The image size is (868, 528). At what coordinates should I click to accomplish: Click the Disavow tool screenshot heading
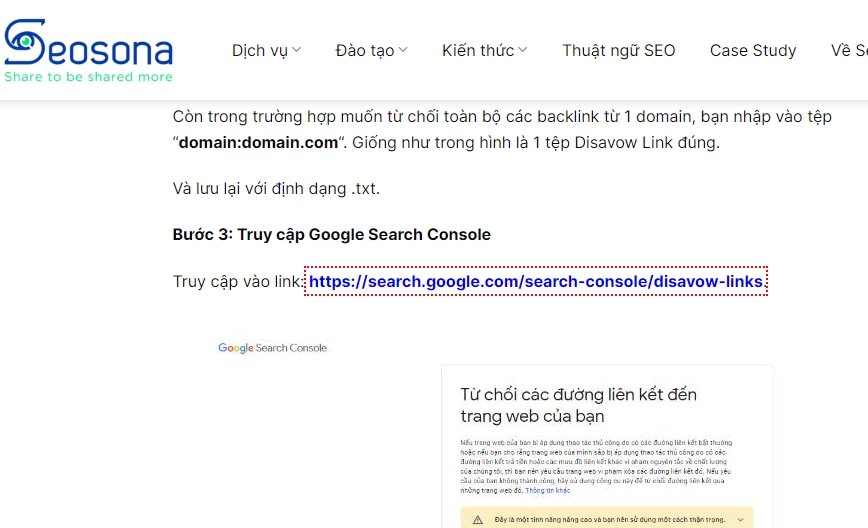579,405
